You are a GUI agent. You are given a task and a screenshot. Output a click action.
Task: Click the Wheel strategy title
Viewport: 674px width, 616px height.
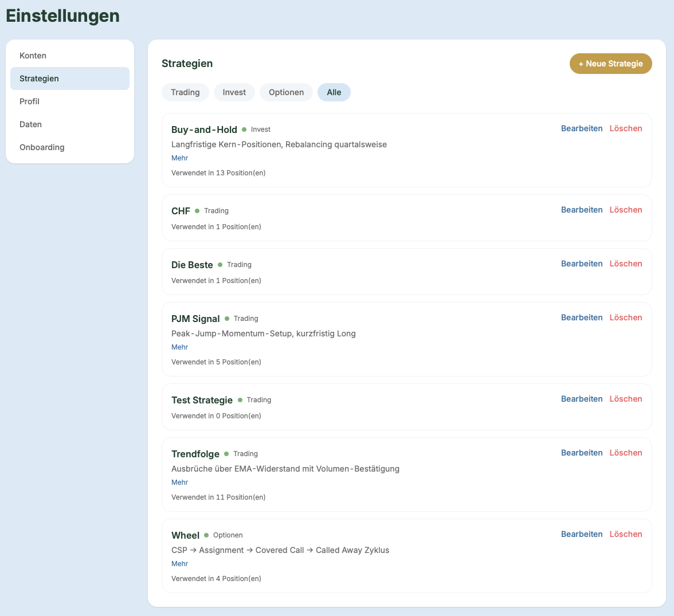(x=185, y=536)
